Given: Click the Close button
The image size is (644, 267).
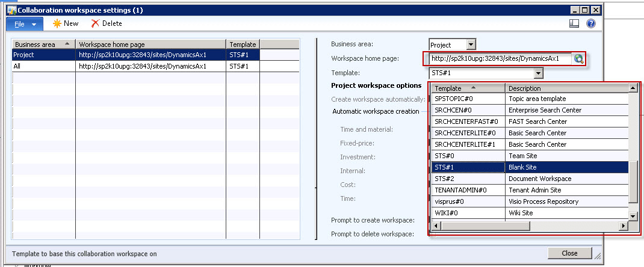Looking at the screenshot, I should 569,253.
